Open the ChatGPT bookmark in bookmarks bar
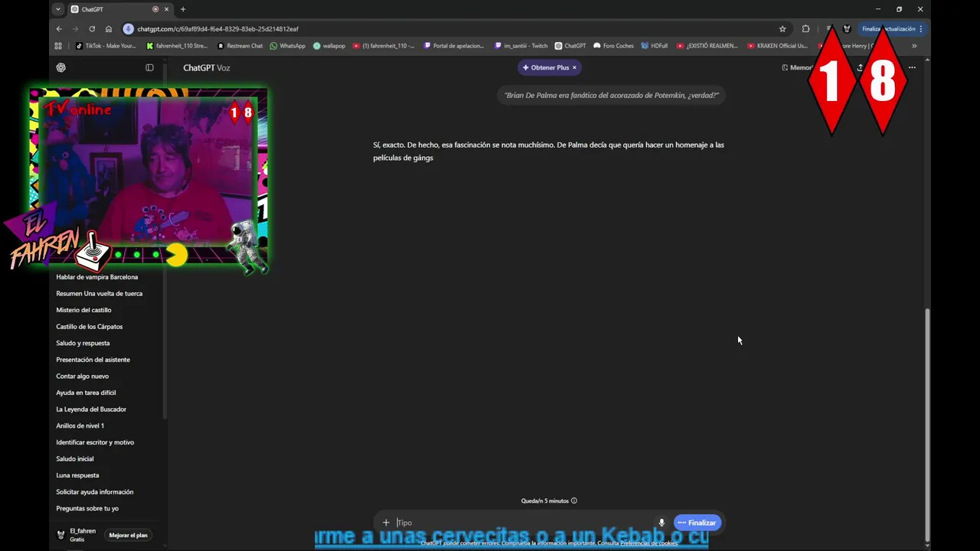This screenshot has width=980, height=551. (x=570, y=46)
